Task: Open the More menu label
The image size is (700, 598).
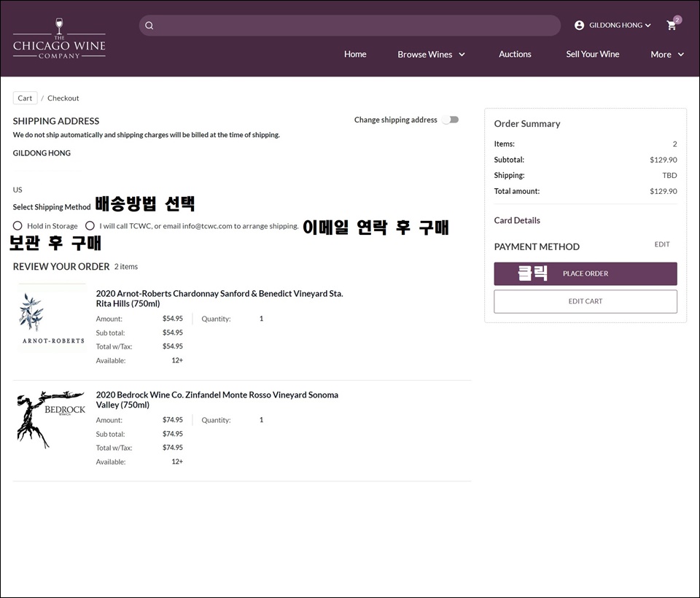Action: coord(661,55)
